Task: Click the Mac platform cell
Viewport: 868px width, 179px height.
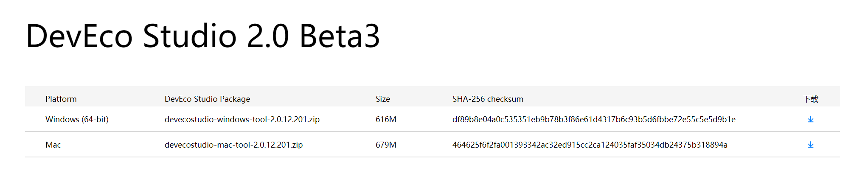Action: click(53, 145)
